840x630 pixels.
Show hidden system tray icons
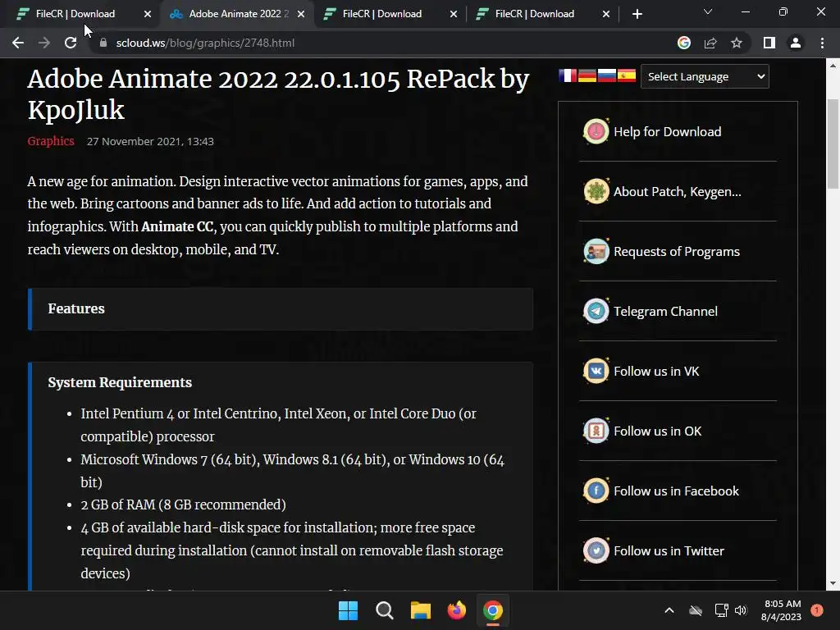coord(669,610)
